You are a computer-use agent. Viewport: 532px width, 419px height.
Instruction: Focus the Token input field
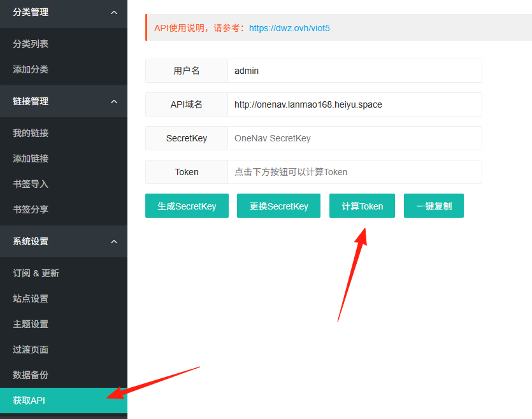354,172
